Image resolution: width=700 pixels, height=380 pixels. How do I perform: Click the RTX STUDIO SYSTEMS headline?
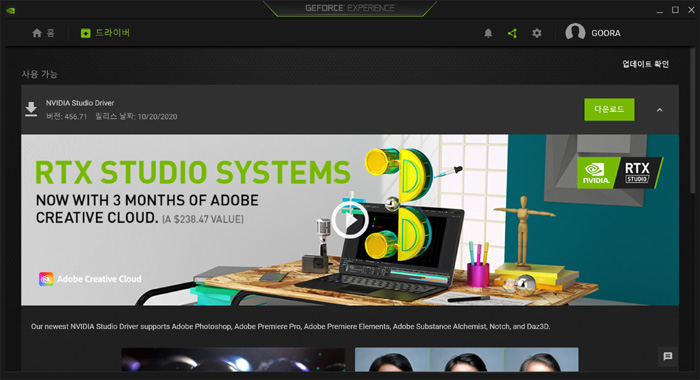193,172
